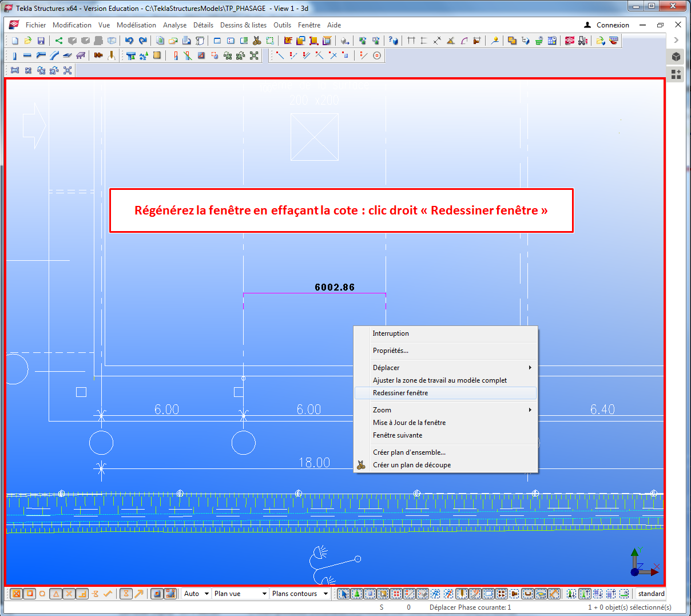This screenshot has width=691, height=616.
Task: Open Propriétés... from context menu
Action: click(x=446, y=351)
